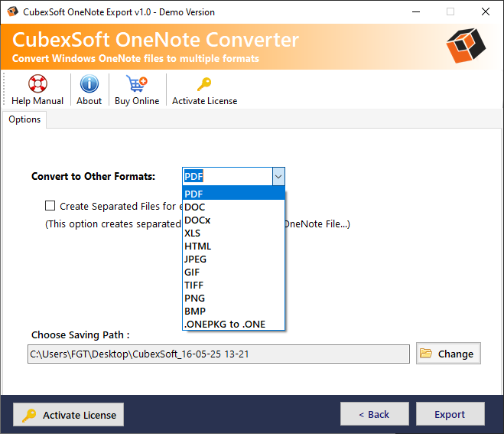Choose DOCx from the format list

pyautogui.click(x=197, y=220)
